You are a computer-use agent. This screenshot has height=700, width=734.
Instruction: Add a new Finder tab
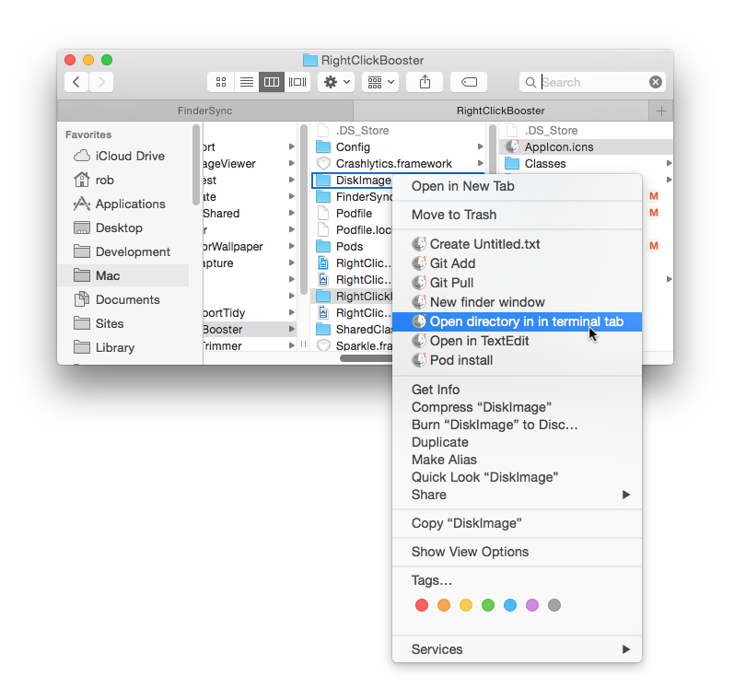pyautogui.click(x=661, y=111)
